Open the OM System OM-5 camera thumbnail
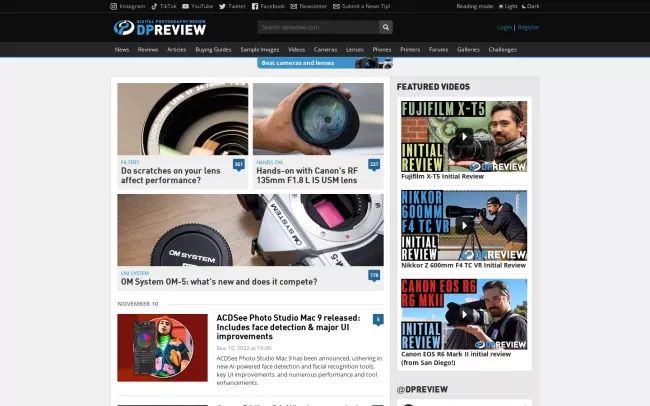Viewport: 650px width, 406px height. click(250, 230)
